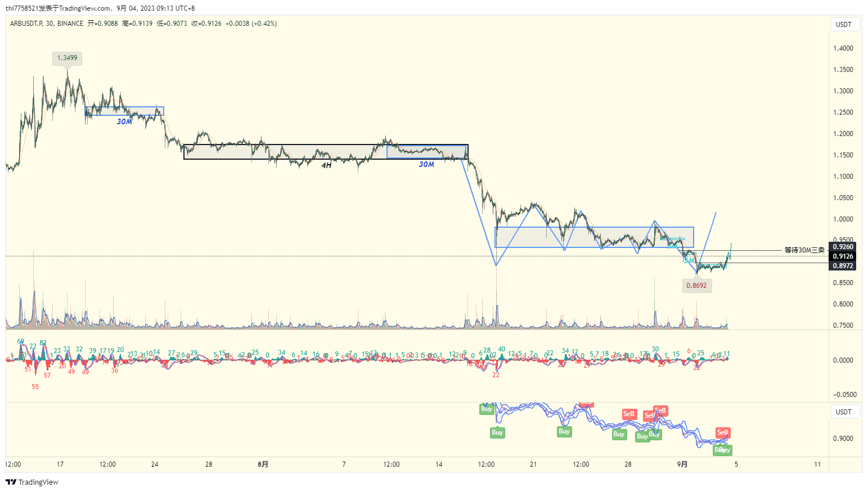Click the 0.7500 price axis label
Screen dimensions: 868x492
843,326
